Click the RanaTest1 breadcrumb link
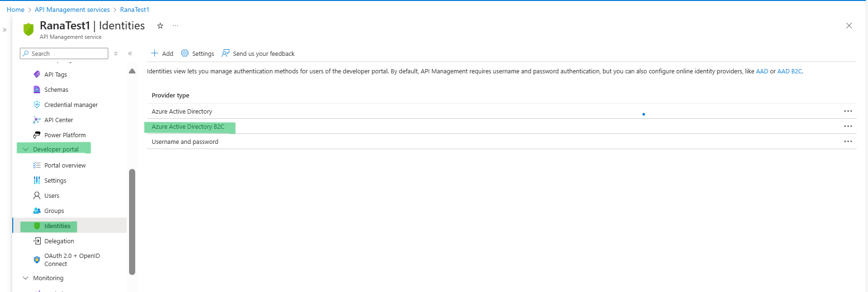Viewport: 868px width, 292px height. pos(135,9)
